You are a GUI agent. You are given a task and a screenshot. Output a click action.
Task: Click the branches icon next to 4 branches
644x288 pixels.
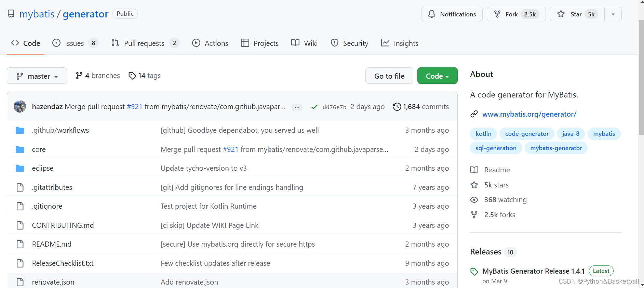[79, 76]
